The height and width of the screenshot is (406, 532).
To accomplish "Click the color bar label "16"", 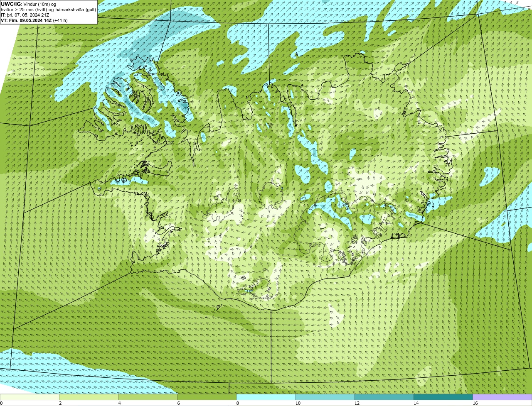I will 475,403.
